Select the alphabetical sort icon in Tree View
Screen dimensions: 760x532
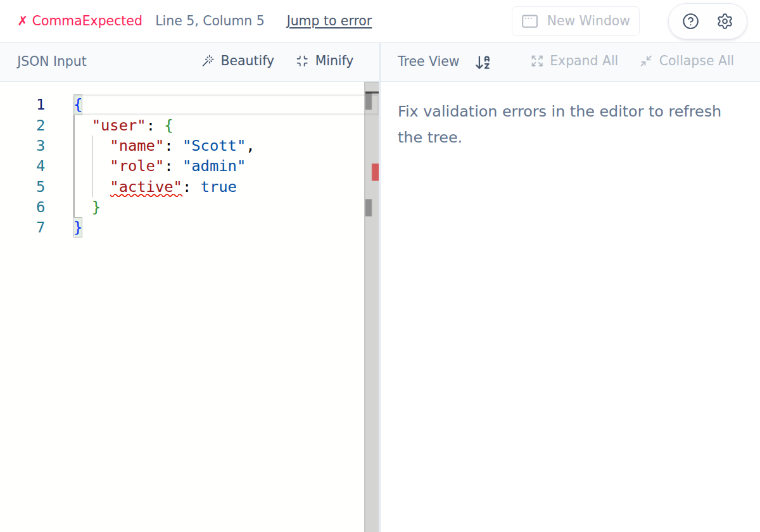(x=483, y=61)
